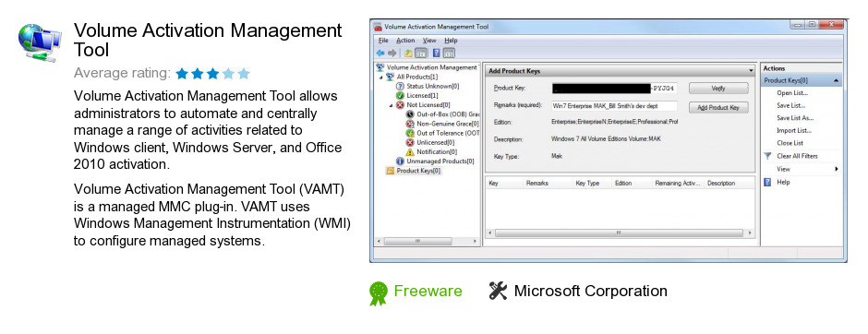This screenshot has height=334, width=868.
Task: Select Licensed[1] tree item
Action: 422,96
